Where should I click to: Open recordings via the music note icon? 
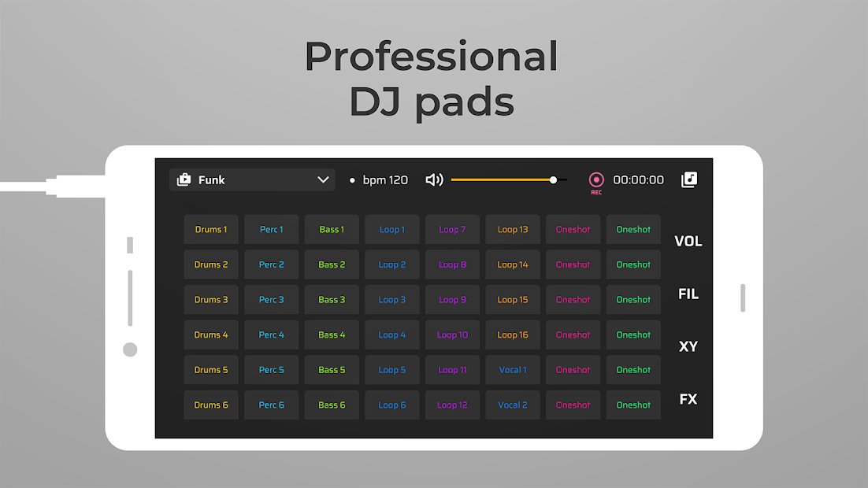pyautogui.click(x=689, y=179)
